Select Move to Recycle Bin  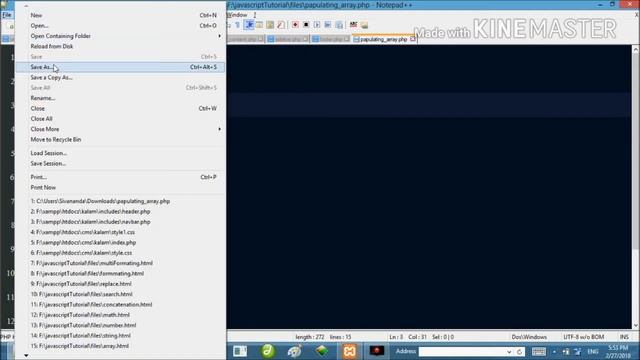[120, 140]
